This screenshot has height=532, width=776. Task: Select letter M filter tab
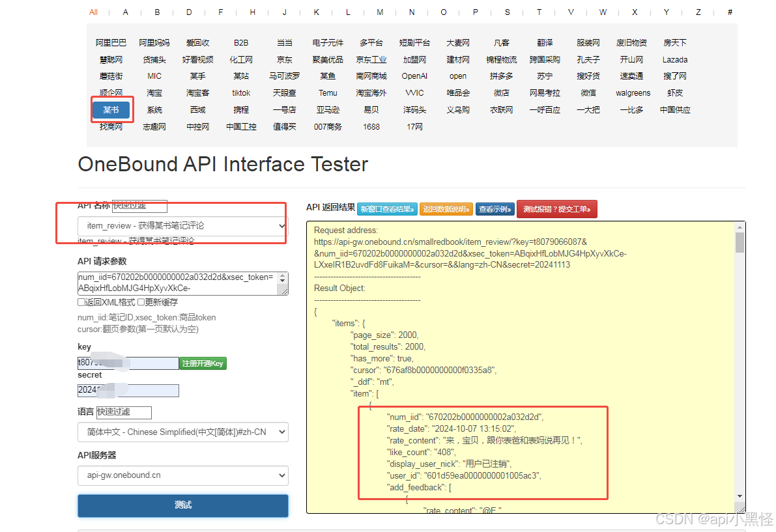380,12
